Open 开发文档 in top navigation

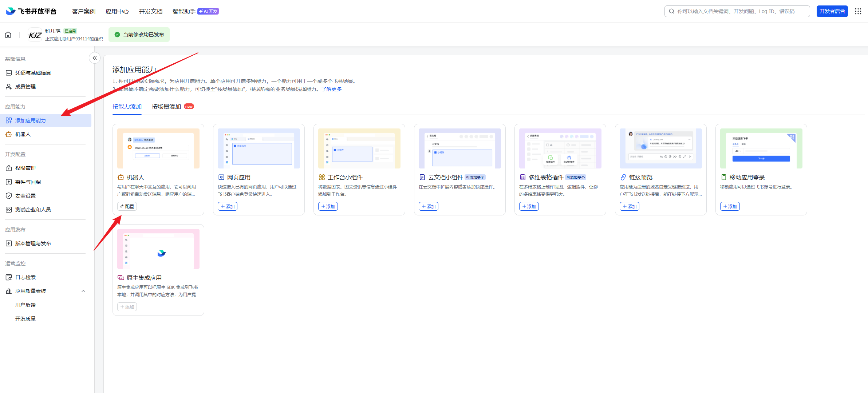151,11
